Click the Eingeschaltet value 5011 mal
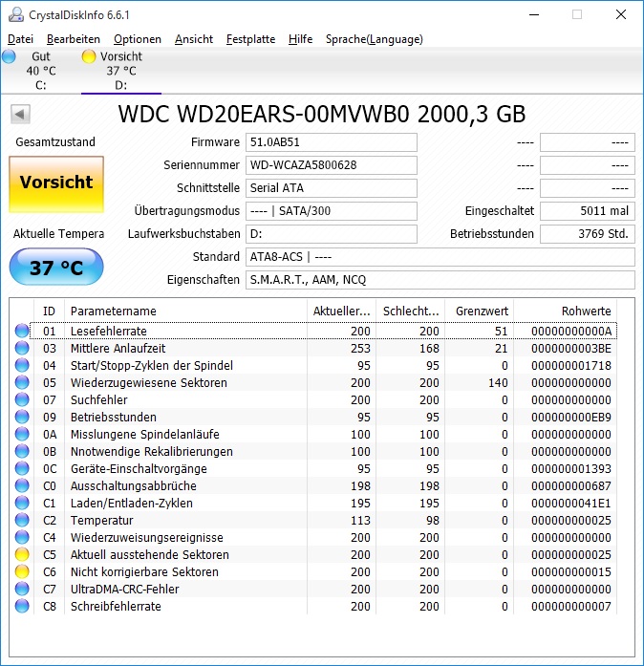This screenshot has width=644, height=666. (x=588, y=211)
